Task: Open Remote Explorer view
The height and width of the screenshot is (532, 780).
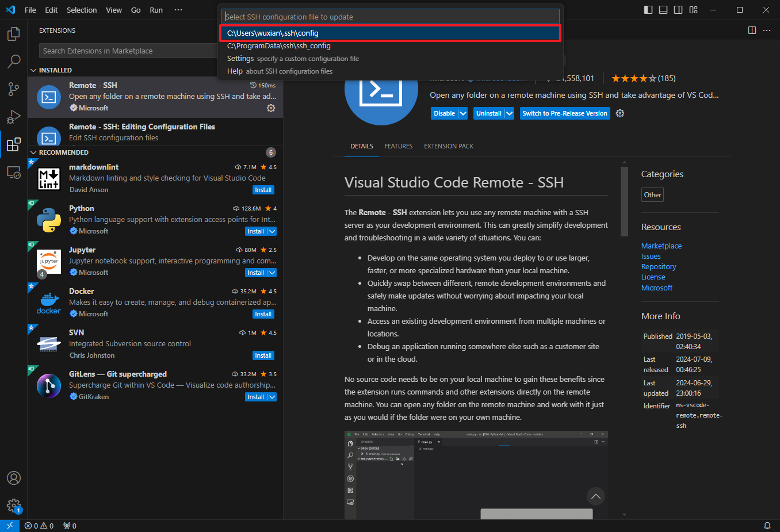Action: pos(14,172)
